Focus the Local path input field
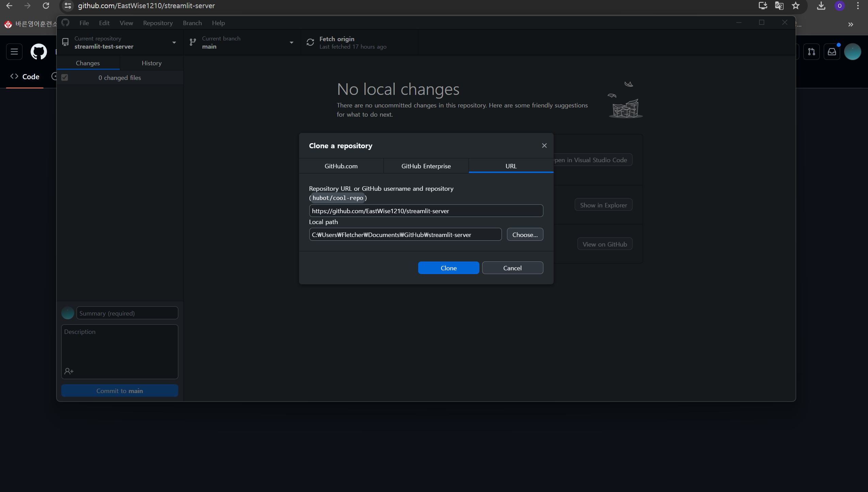Screen dimensions: 868x492 click(405, 235)
